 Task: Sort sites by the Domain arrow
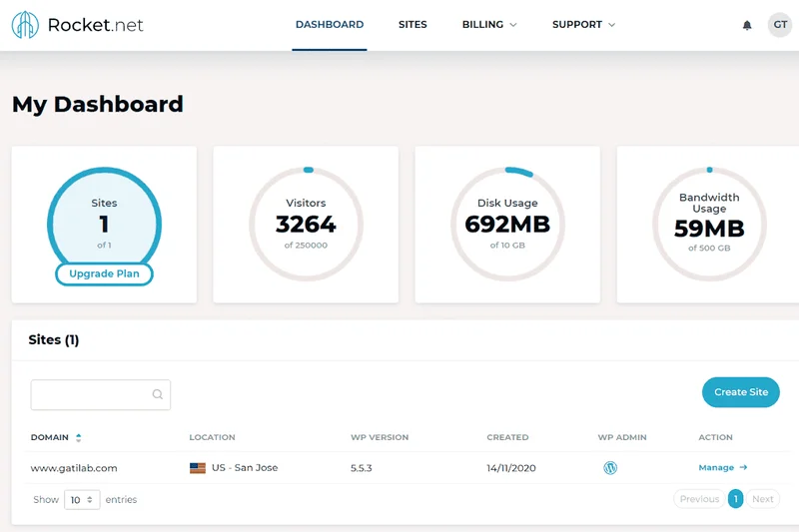[x=79, y=437]
